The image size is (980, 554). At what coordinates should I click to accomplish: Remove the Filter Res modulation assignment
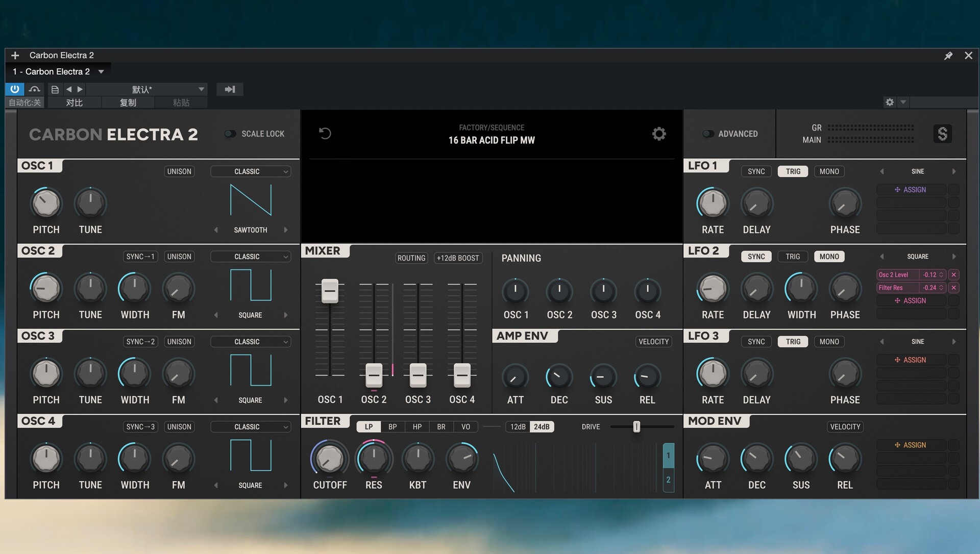[x=953, y=288]
